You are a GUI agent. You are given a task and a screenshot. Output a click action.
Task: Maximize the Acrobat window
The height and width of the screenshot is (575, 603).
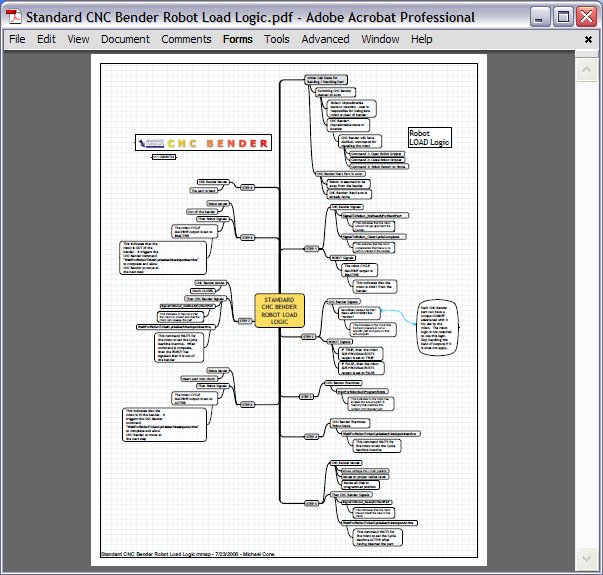coord(563,16)
